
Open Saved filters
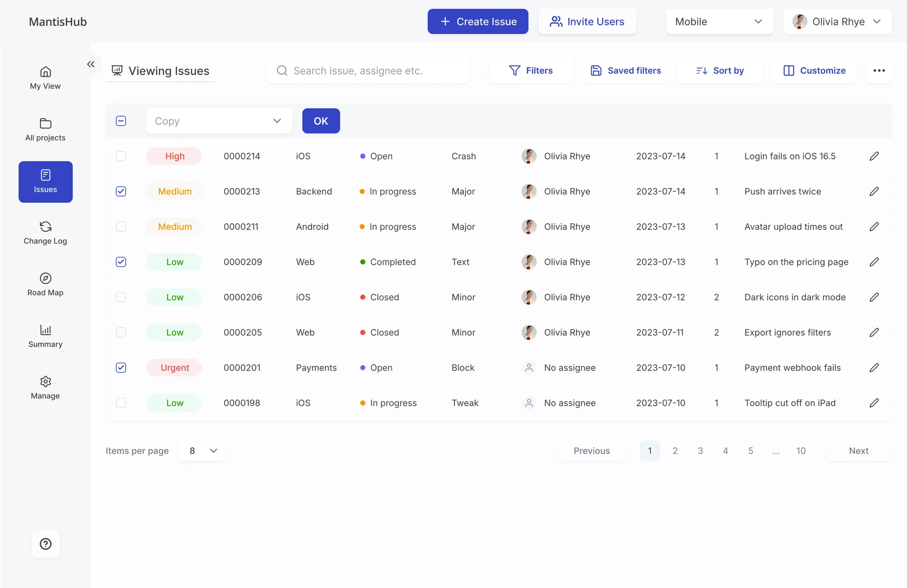pos(625,70)
